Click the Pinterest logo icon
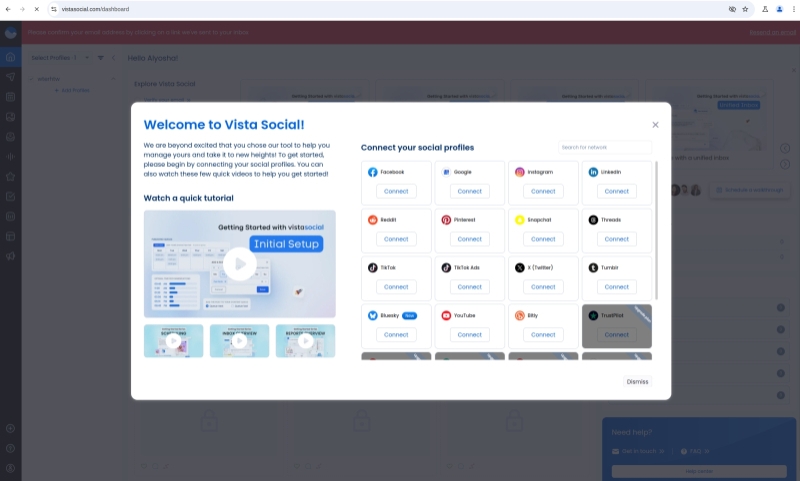Viewport: 800px width, 481px height. [x=446, y=220]
